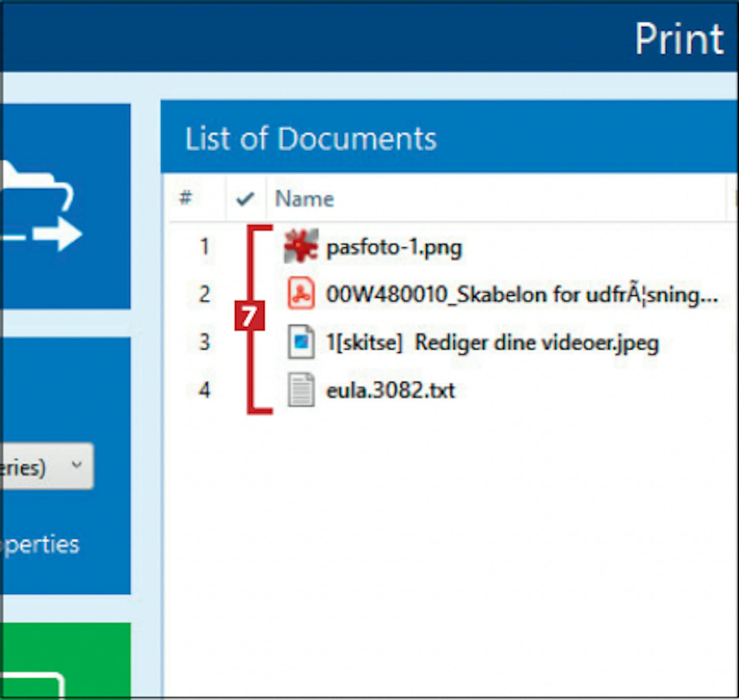Image resolution: width=739 pixels, height=700 pixels.
Task: Select the 00W480010_Skabelon for udfr document
Action: [x=521, y=295]
